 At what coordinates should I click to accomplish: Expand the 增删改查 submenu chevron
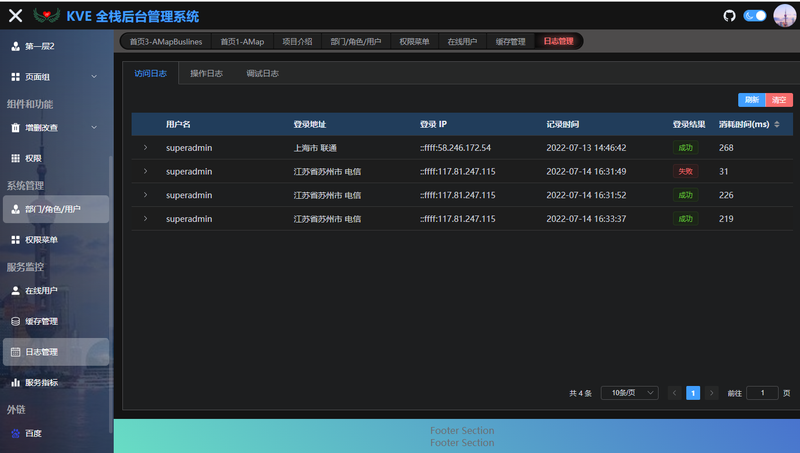(94, 128)
